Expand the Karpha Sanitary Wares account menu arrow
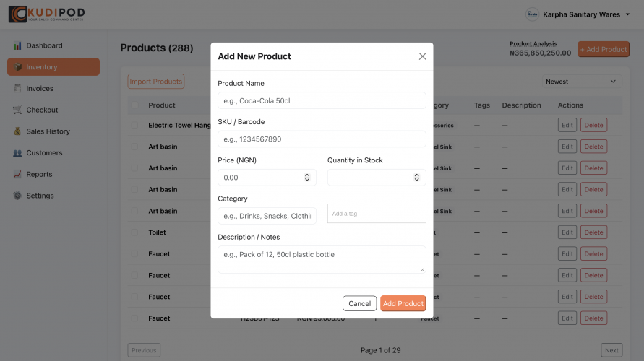The width and height of the screenshot is (644, 361). pos(627,14)
